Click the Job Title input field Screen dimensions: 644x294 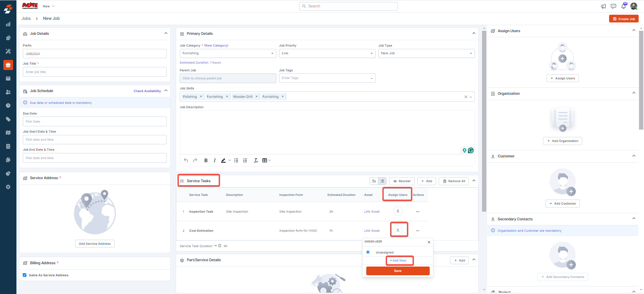pos(95,72)
